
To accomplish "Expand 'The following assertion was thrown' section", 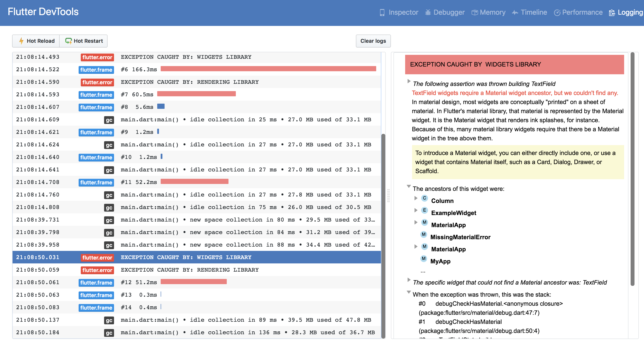I will pyautogui.click(x=409, y=81).
